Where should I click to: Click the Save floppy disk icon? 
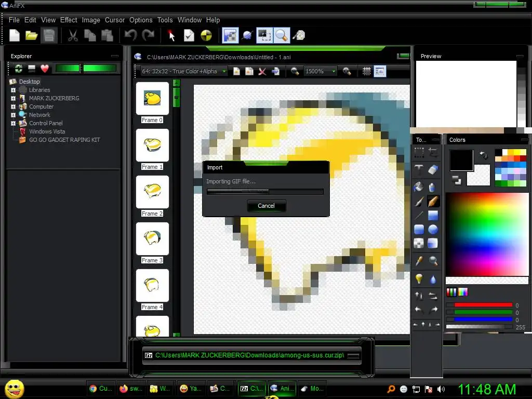pos(49,35)
